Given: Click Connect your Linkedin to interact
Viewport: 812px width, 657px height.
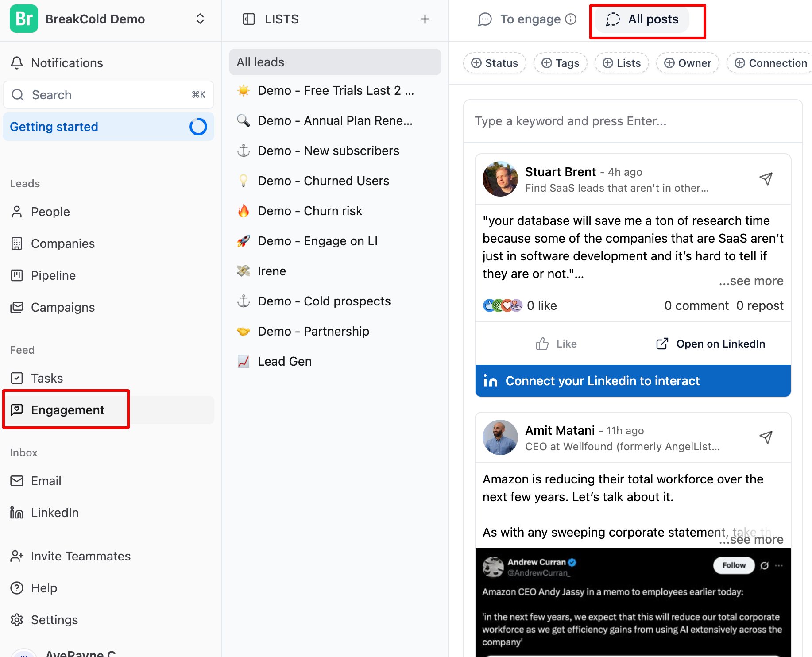Looking at the screenshot, I should [x=633, y=381].
